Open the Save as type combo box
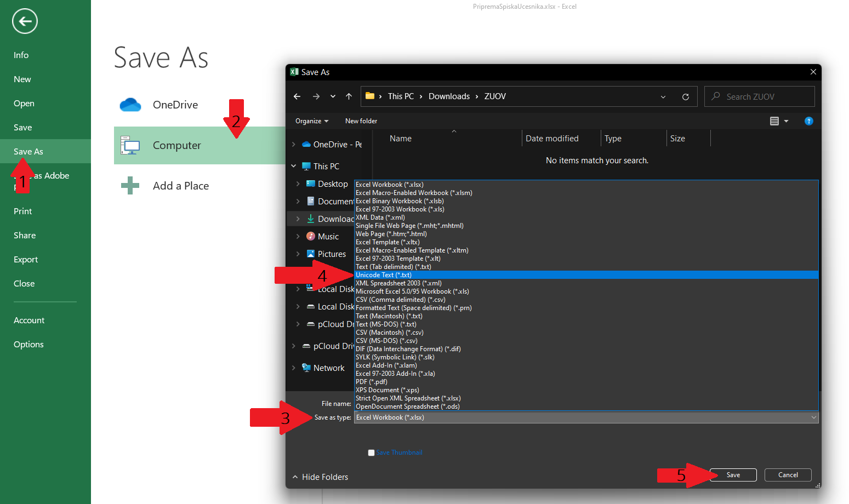This screenshot has height=504, width=849. pyautogui.click(x=586, y=417)
